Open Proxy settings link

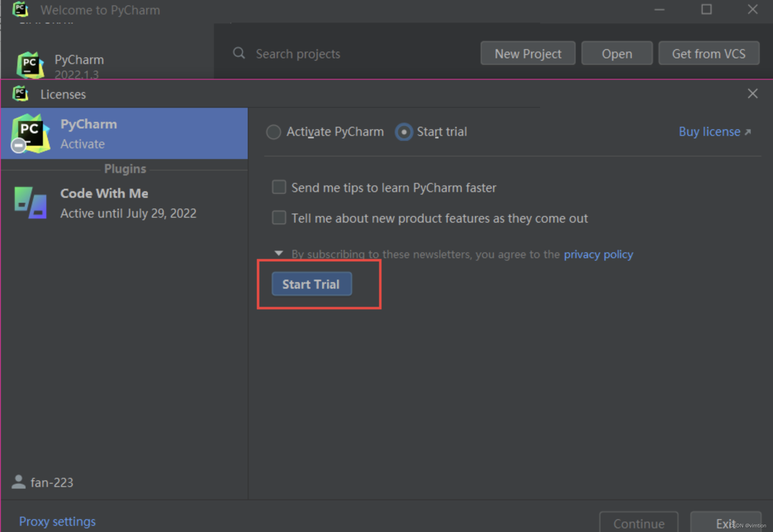[x=57, y=521]
